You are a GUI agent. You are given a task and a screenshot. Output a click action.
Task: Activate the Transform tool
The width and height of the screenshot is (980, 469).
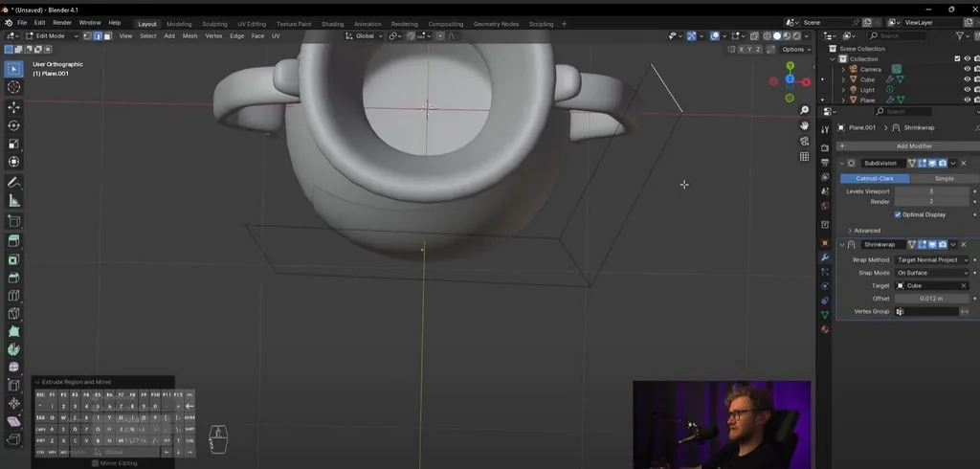13,162
